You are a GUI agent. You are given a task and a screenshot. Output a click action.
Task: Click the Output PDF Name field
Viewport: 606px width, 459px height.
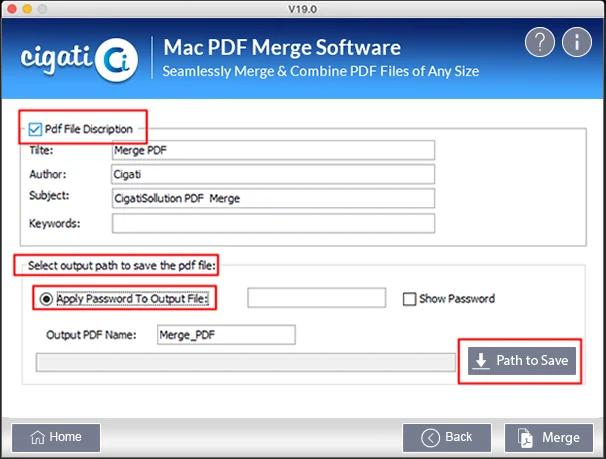click(226, 335)
